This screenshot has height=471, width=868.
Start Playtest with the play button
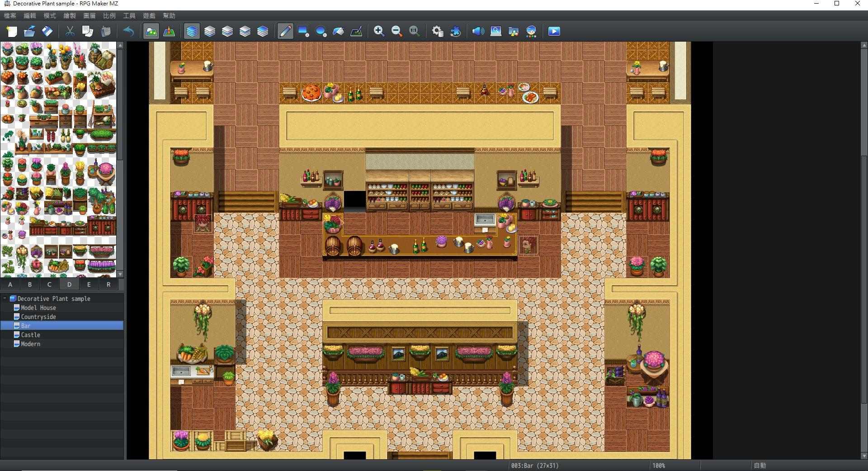554,31
